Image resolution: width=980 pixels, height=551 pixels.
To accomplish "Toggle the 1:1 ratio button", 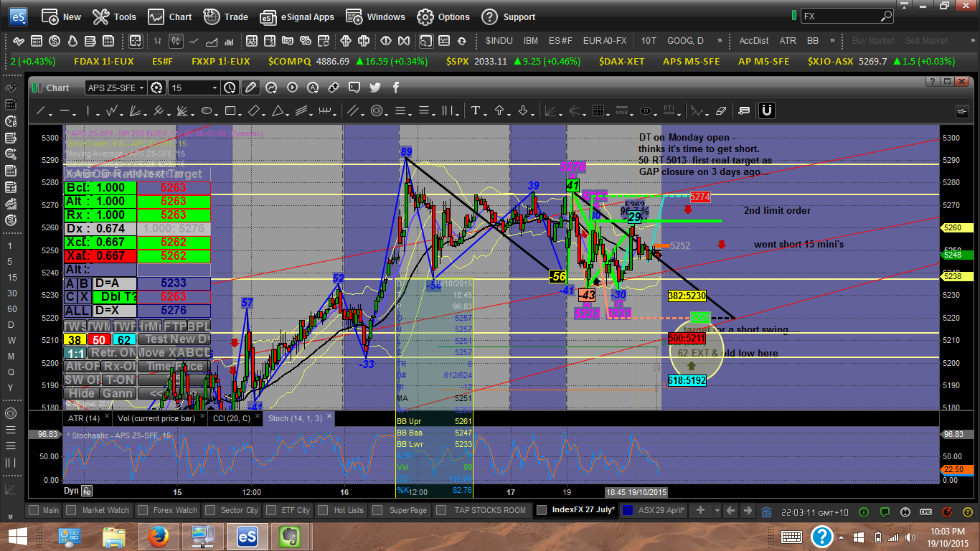I will [x=75, y=352].
